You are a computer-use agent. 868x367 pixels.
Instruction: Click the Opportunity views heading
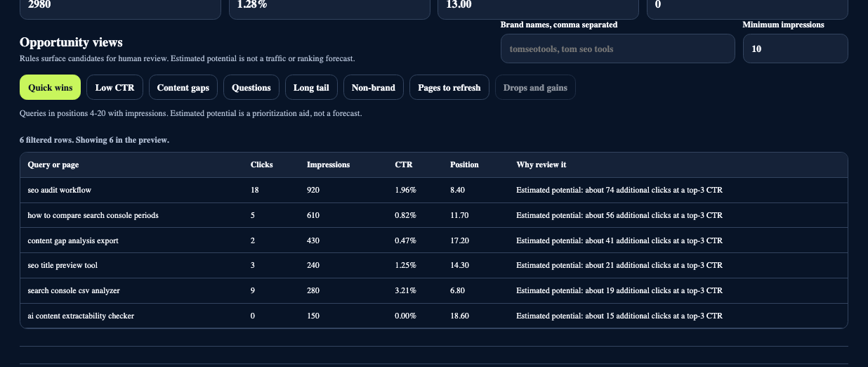pos(71,42)
